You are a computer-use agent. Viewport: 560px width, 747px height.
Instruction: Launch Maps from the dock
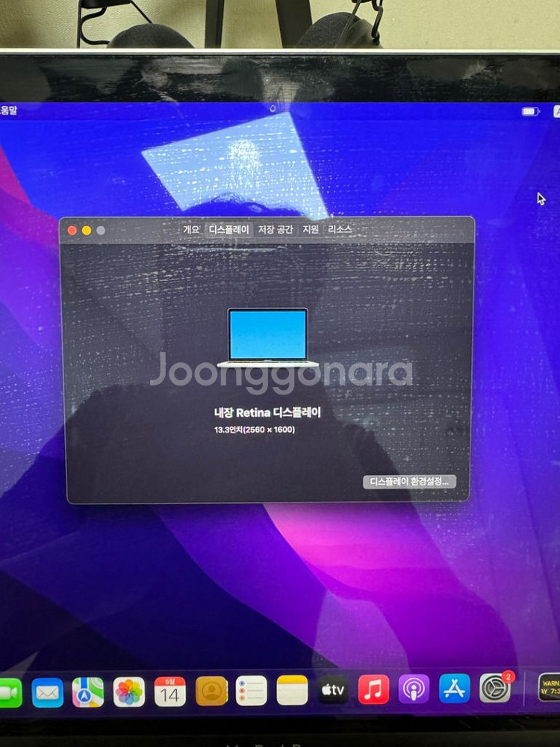88,692
